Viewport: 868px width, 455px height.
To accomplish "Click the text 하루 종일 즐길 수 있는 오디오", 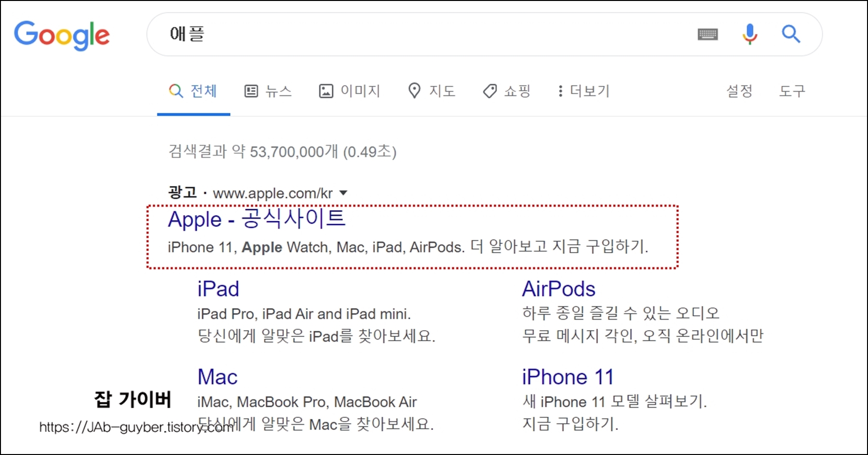I will (621, 313).
